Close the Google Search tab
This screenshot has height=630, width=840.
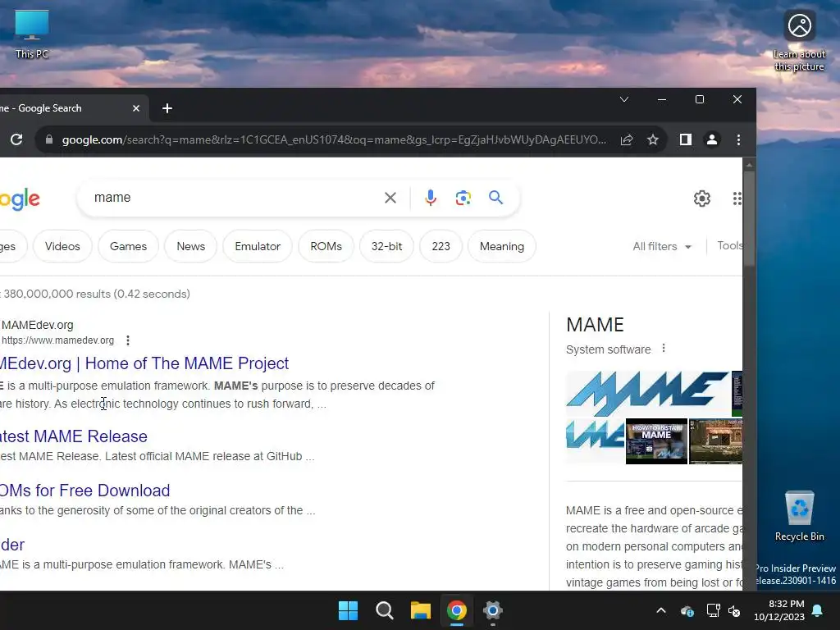tap(136, 108)
